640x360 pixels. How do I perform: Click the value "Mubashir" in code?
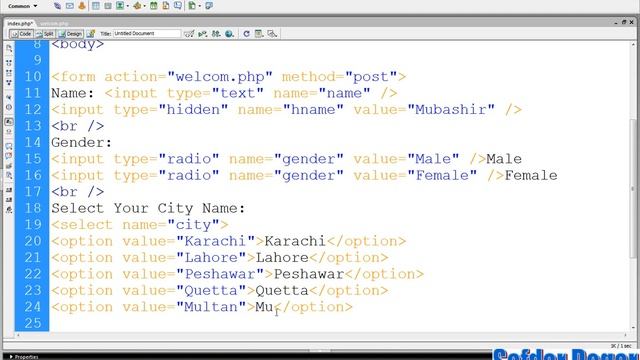(451, 110)
